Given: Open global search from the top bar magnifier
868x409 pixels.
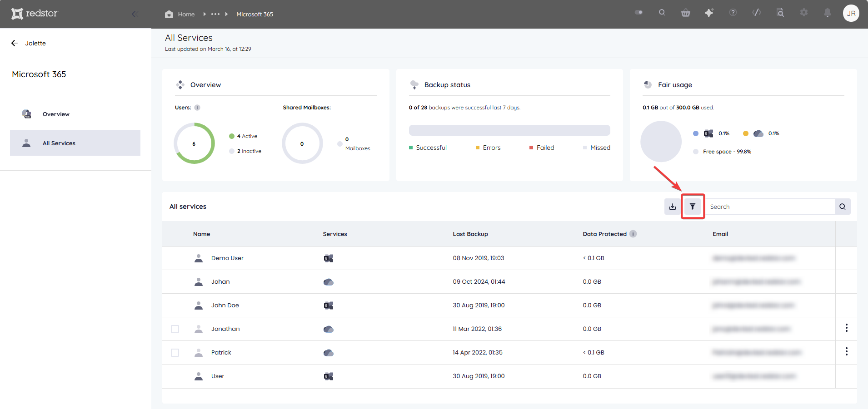Looking at the screenshot, I should (662, 13).
